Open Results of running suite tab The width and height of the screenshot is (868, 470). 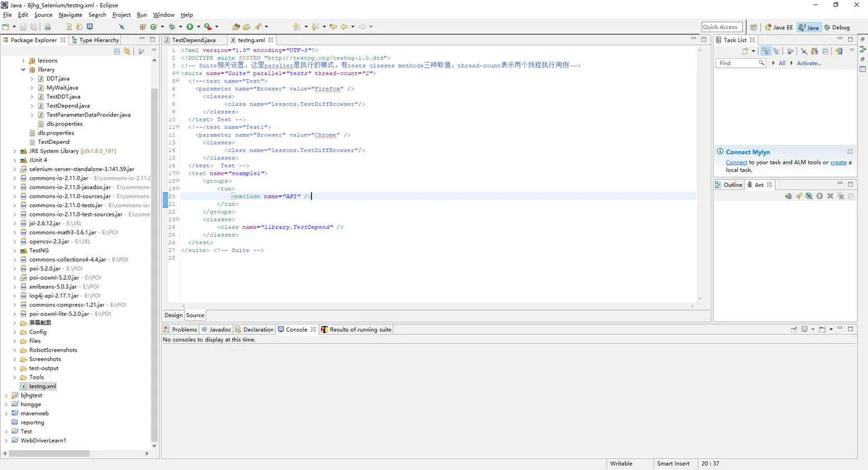(356, 329)
